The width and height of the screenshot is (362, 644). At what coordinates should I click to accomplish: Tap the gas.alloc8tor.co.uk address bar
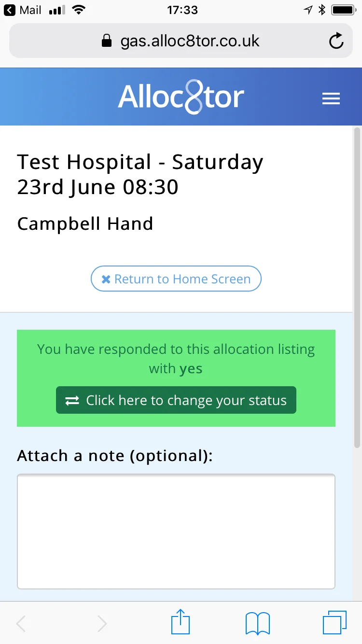pyautogui.click(x=181, y=41)
